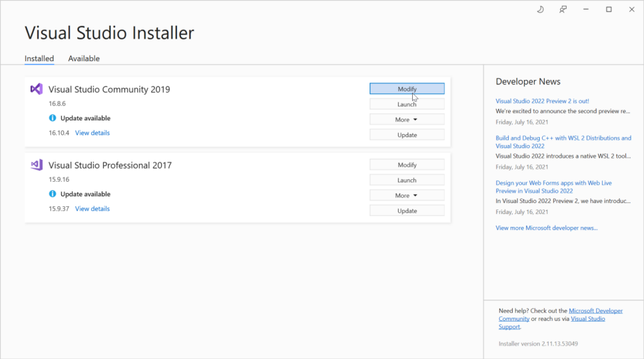This screenshot has height=359, width=644.
Task: Click the new version number 15.9.37
Action: click(59, 208)
